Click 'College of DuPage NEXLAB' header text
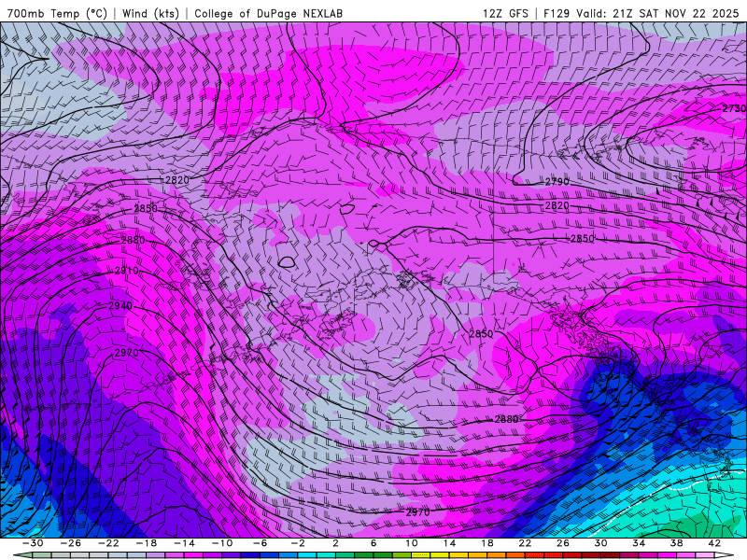This screenshot has height=560, width=747. [268, 13]
